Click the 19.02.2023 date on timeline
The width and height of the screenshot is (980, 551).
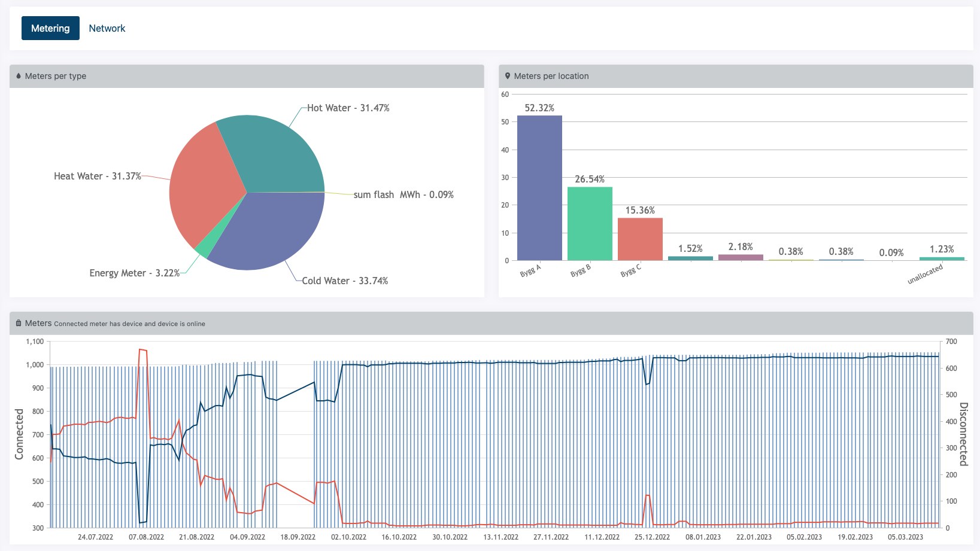[855, 537]
